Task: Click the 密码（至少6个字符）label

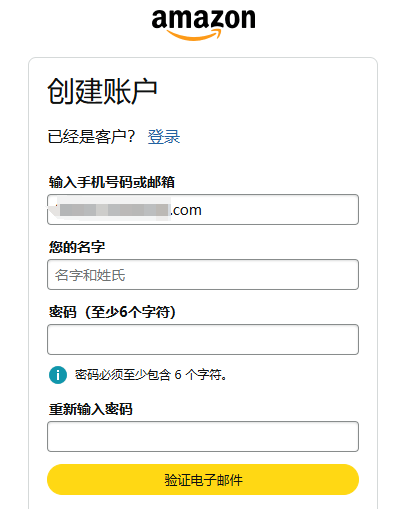Action: coord(112,312)
